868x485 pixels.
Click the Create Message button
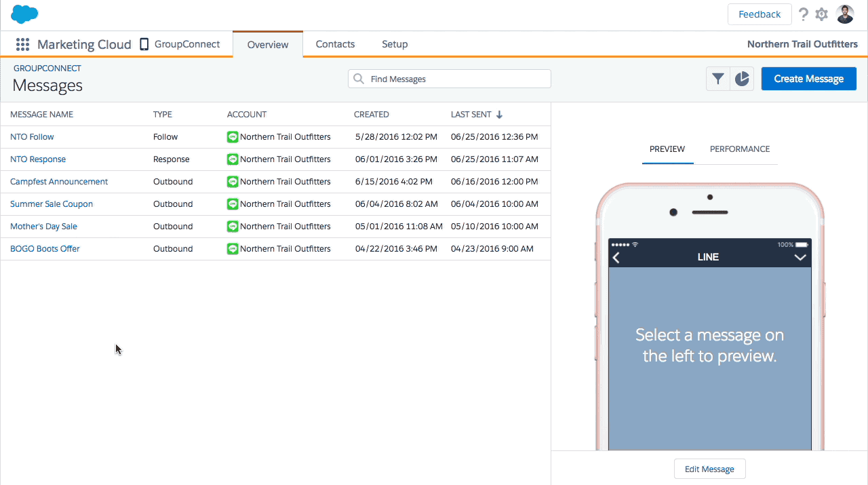pyautogui.click(x=808, y=79)
